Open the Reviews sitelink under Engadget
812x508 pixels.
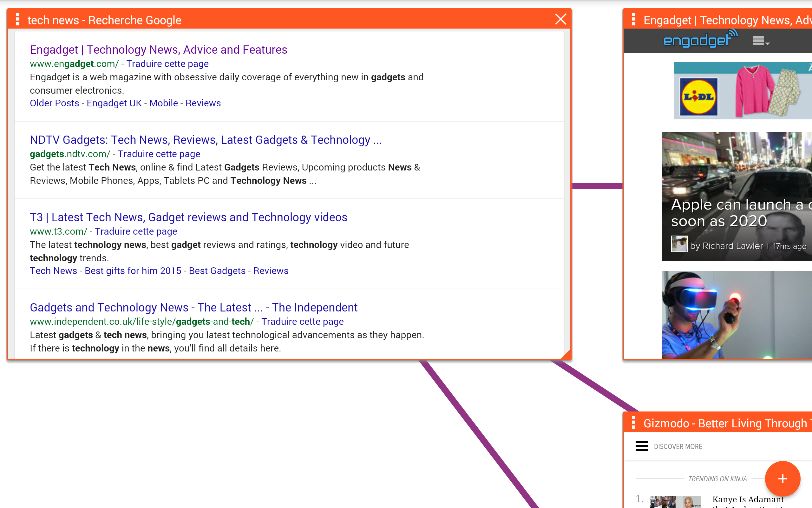tap(203, 103)
